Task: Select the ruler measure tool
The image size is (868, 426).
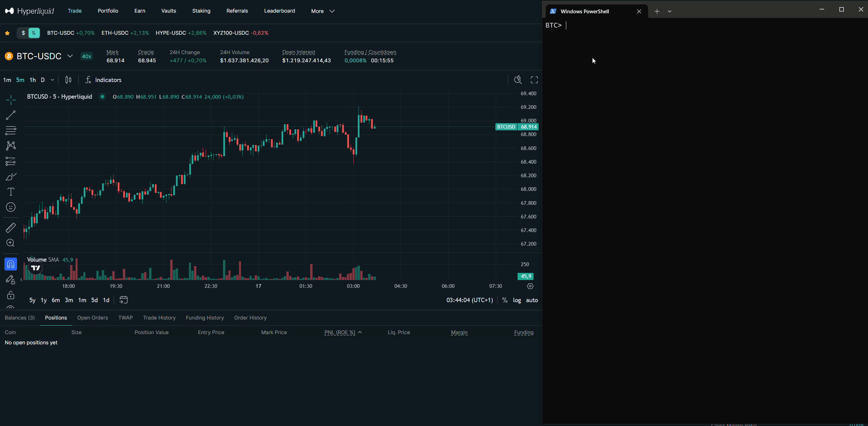Action: (x=11, y=228)
